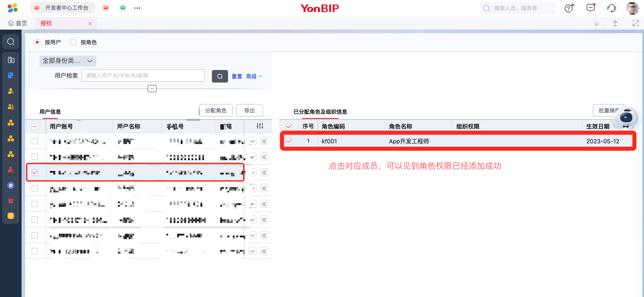This screenshot has width=644, height=297.
Task: Open the message chat icon
Action: (x=590, y=8)
